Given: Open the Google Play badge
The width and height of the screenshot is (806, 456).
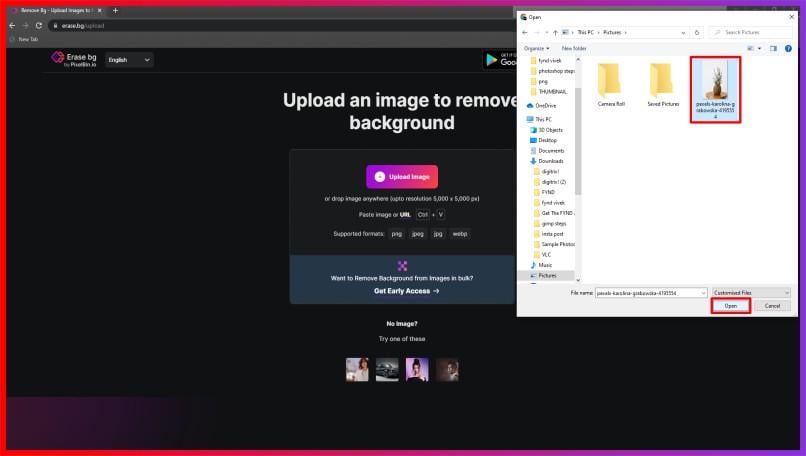Looking at the screenshot, I should pyautogui.click(x=500, y=60).
